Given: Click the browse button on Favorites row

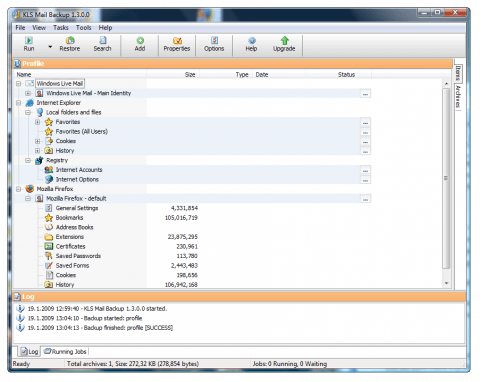Looking at the screenshot, I should click(x=365, y=123).
